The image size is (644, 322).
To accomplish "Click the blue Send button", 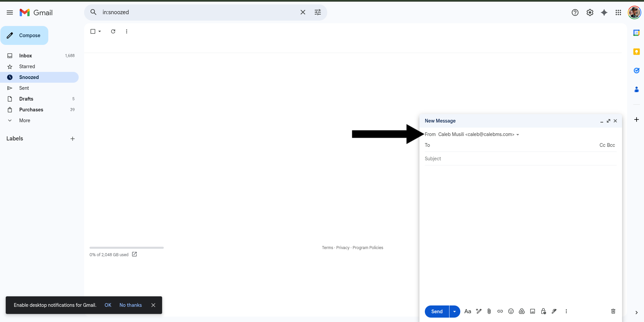I will tap(437, 311).
